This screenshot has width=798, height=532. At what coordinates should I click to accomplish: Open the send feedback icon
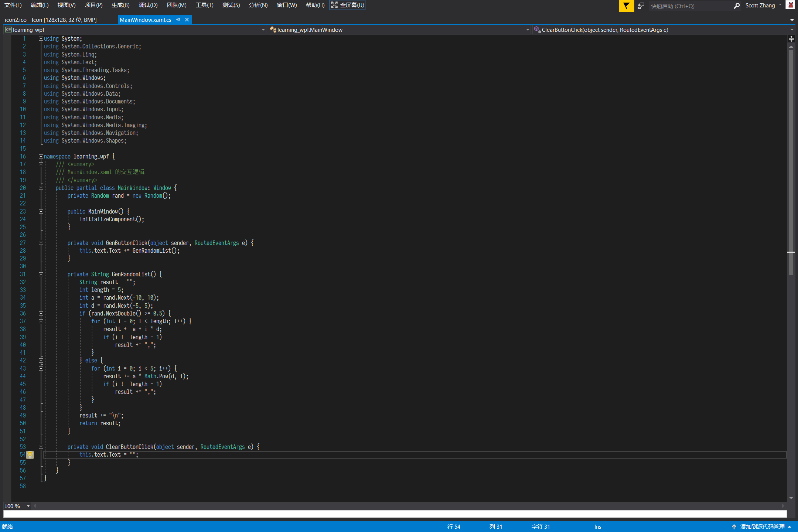coord(641,6)
